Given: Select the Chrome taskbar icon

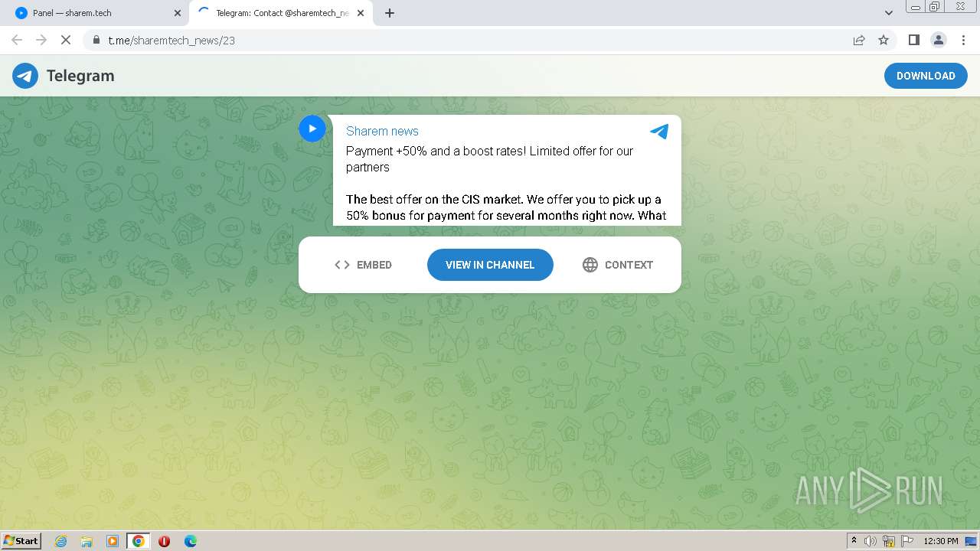Looking at the screenshot, I should point(138,541).
